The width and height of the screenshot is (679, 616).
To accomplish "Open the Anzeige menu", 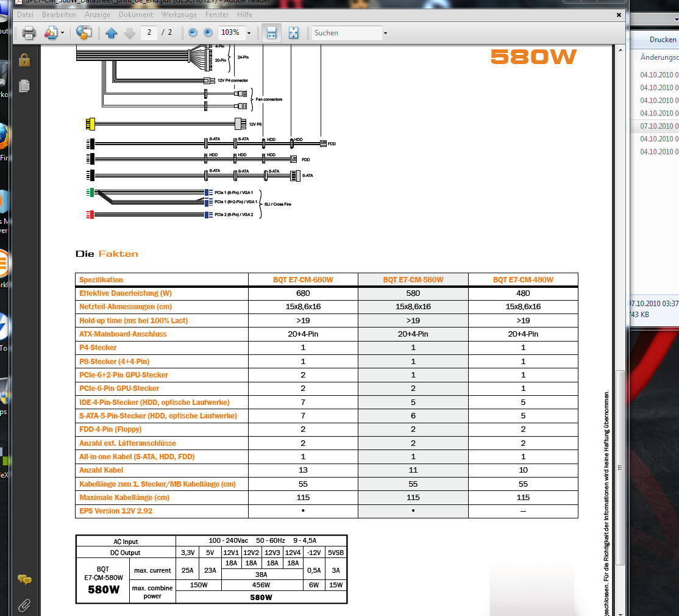I will tap(98, 15).
